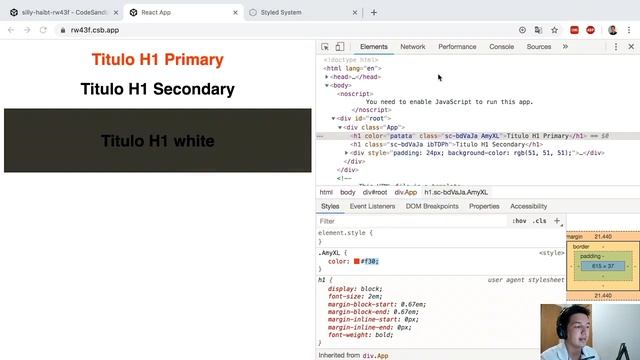Reload the page with refresh icon
Viewport: 640px width, 360px height.
[43, 30]
